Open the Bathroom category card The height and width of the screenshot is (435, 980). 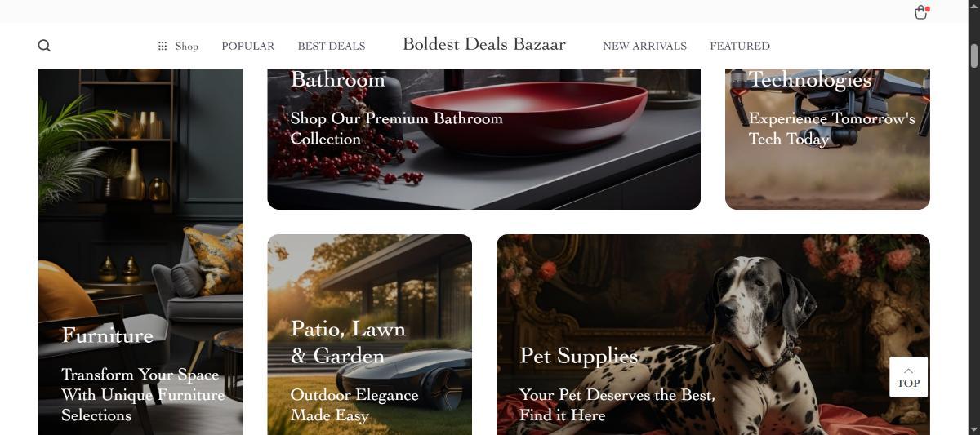pos(484,139)
